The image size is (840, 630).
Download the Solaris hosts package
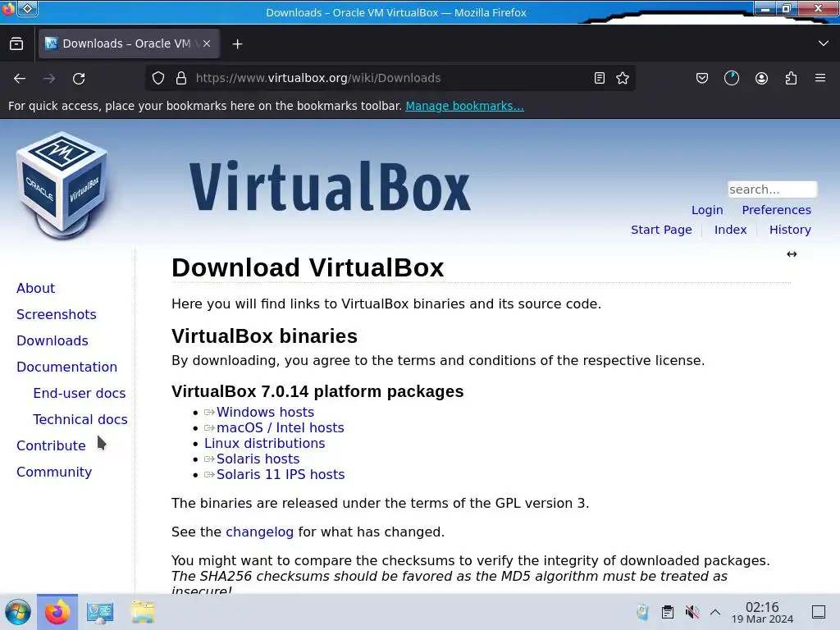[258, 459]
